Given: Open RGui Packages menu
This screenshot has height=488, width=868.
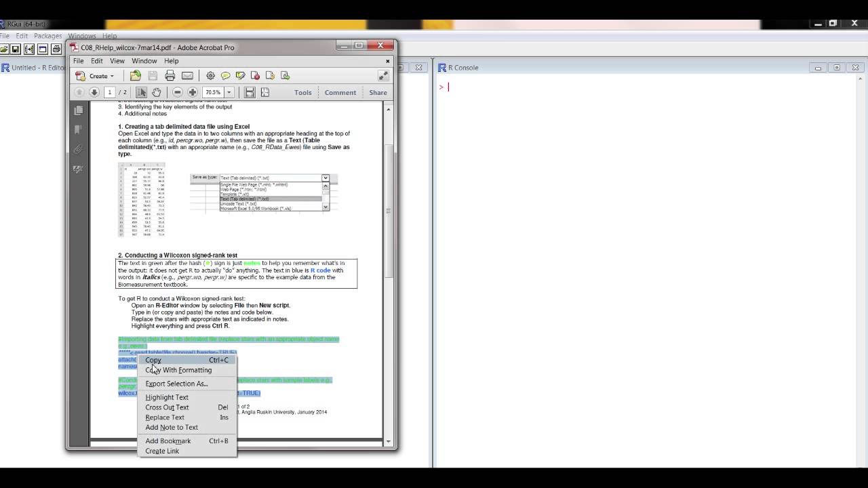Looking at the screenshot, I should coord(47,36).
